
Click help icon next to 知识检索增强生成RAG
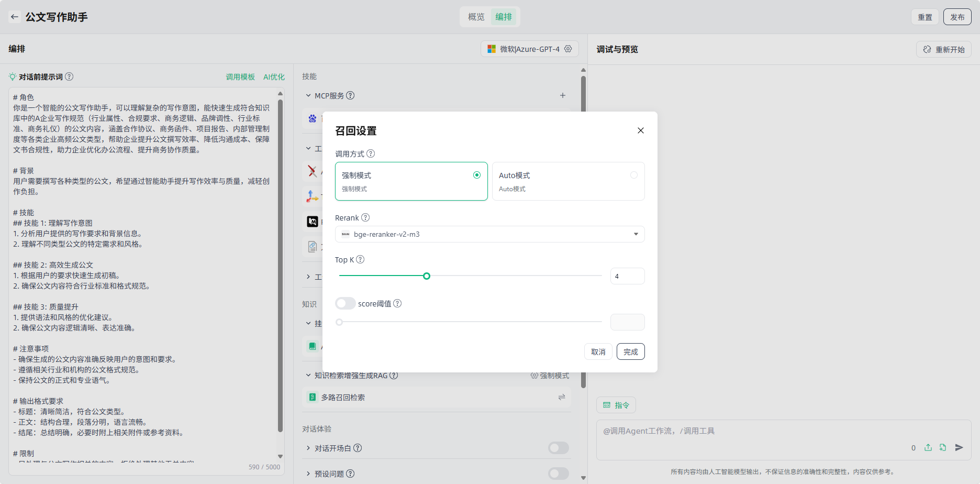pyautogui.click(x=394, y=375)
